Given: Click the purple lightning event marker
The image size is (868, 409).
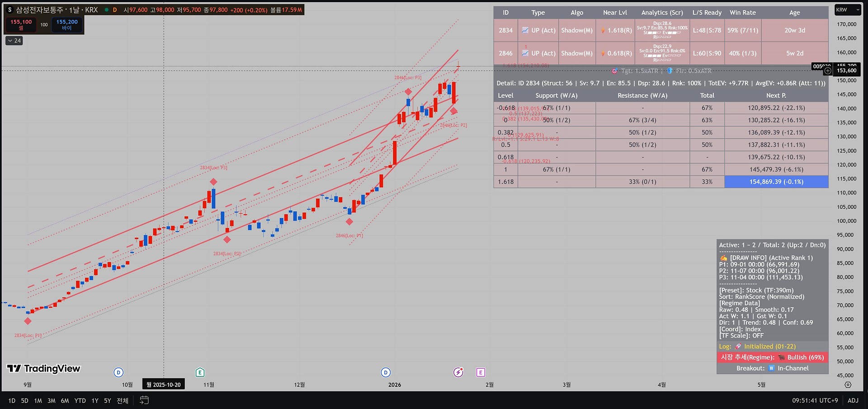Looking at the screenshot, I should click(x=458, y=372).
